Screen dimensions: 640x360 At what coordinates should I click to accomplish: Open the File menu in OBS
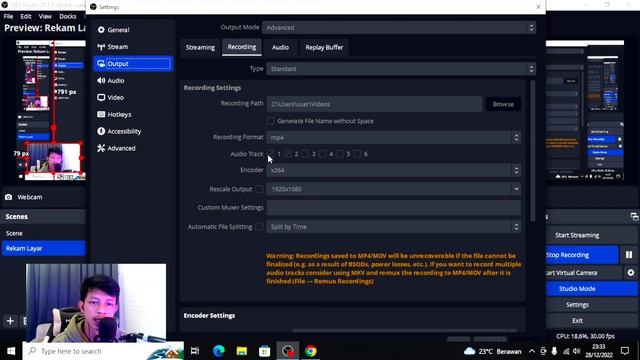point(8,16)
